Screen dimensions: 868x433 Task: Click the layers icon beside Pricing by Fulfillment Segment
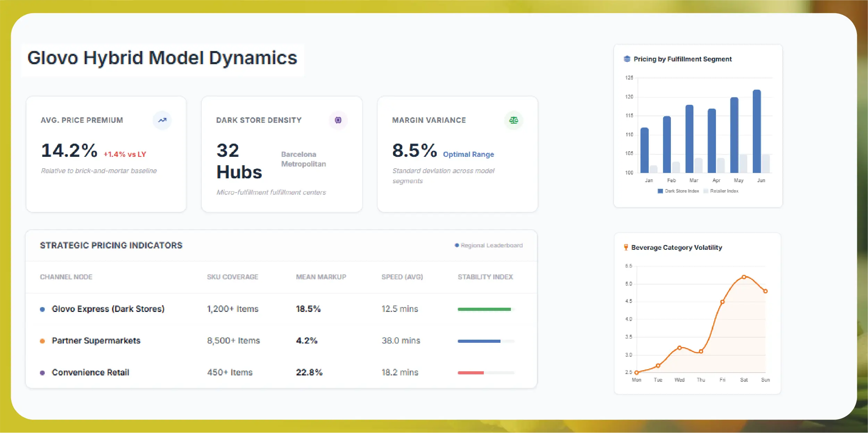click(x=627, y=59)
